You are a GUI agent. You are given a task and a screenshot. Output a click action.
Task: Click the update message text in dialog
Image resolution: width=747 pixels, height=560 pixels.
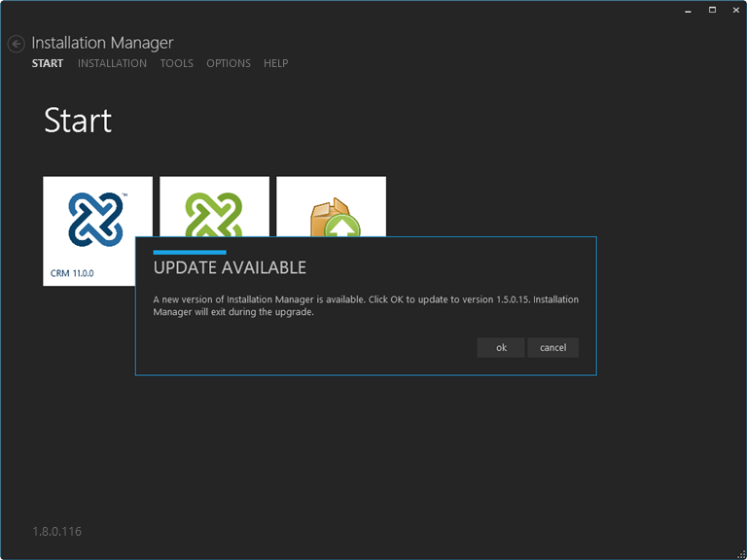(x=366, y=305)
